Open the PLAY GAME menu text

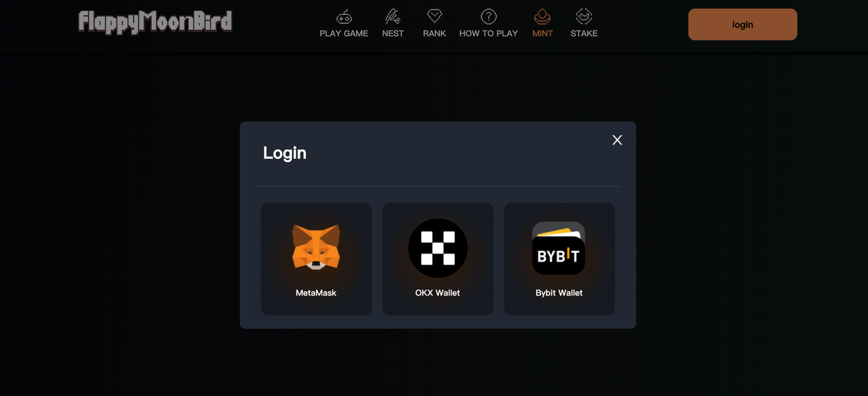pyautogui.click(x=344, y=33)
